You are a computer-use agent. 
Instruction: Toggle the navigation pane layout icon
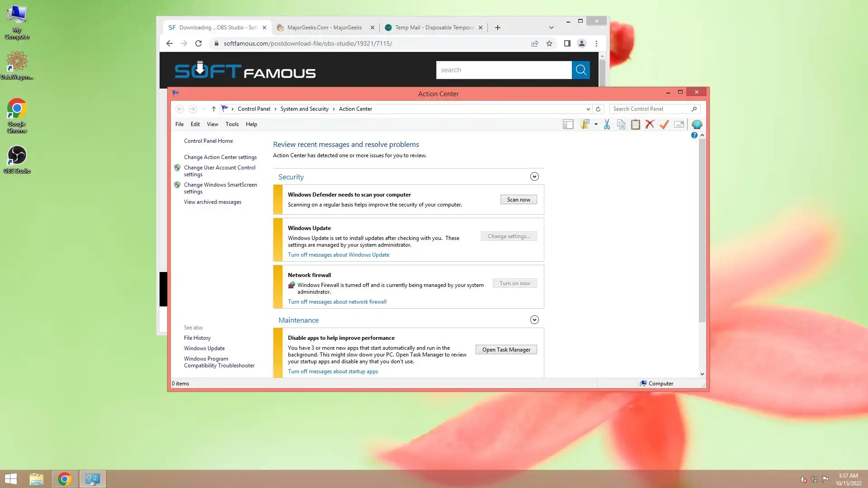pos(568,124)
